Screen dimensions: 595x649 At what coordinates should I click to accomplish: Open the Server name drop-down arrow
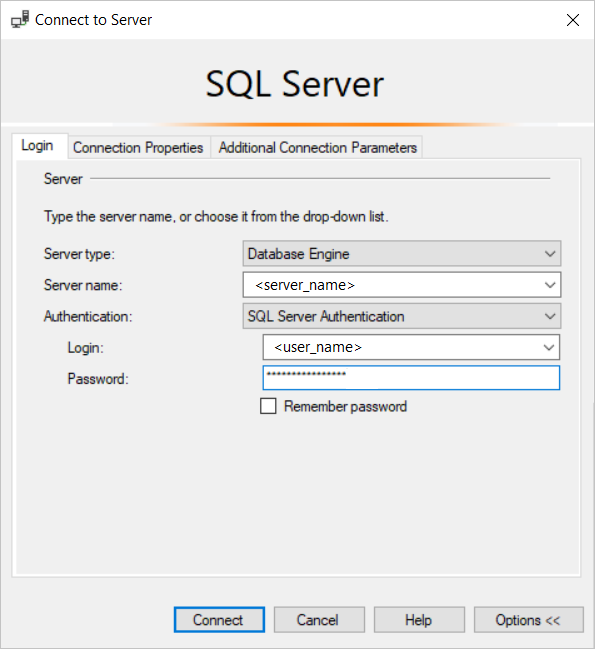(549, 285)
